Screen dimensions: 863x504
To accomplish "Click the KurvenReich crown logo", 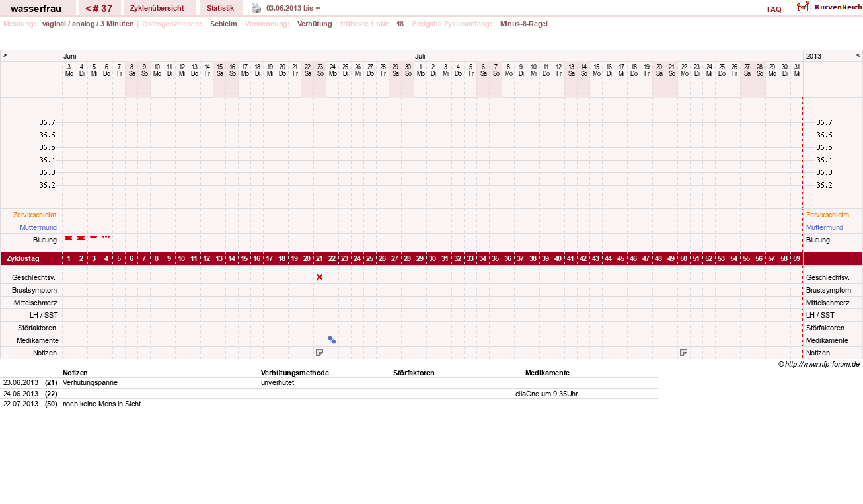I will 803,7.
